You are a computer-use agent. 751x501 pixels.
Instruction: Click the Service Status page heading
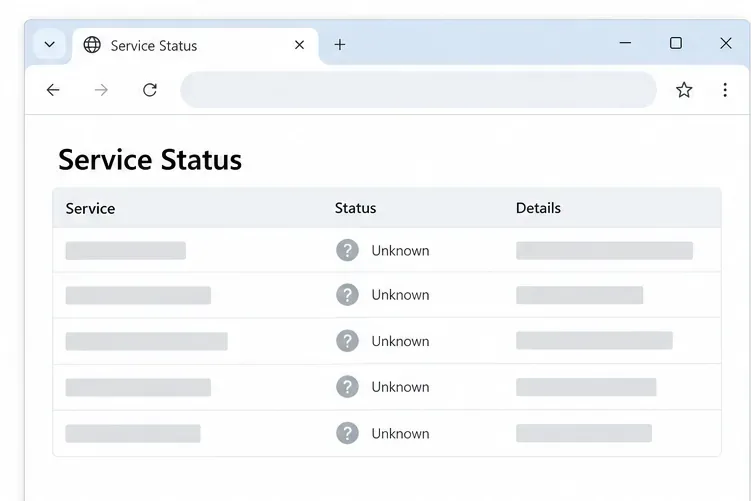coord(150,159)
